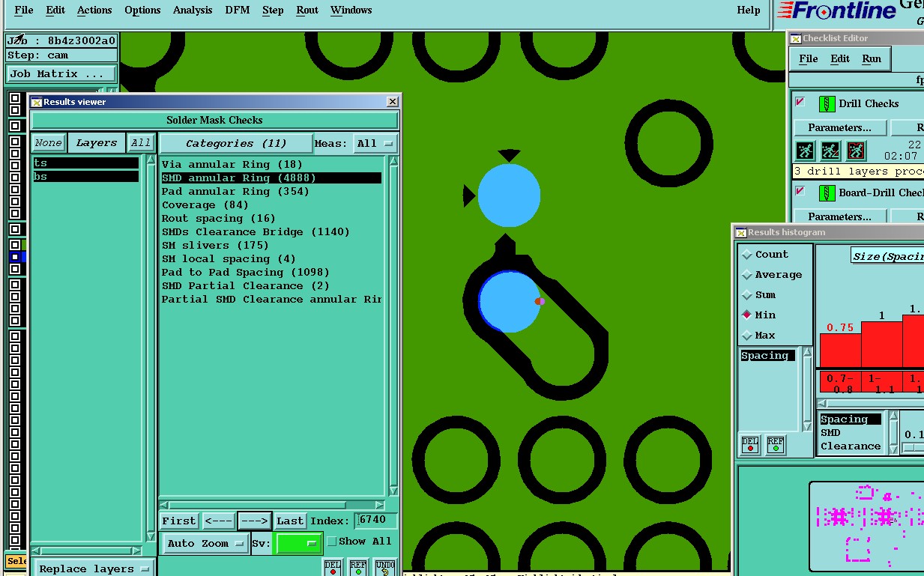Click the categories list horizontal scrollbar

(273, 505)
